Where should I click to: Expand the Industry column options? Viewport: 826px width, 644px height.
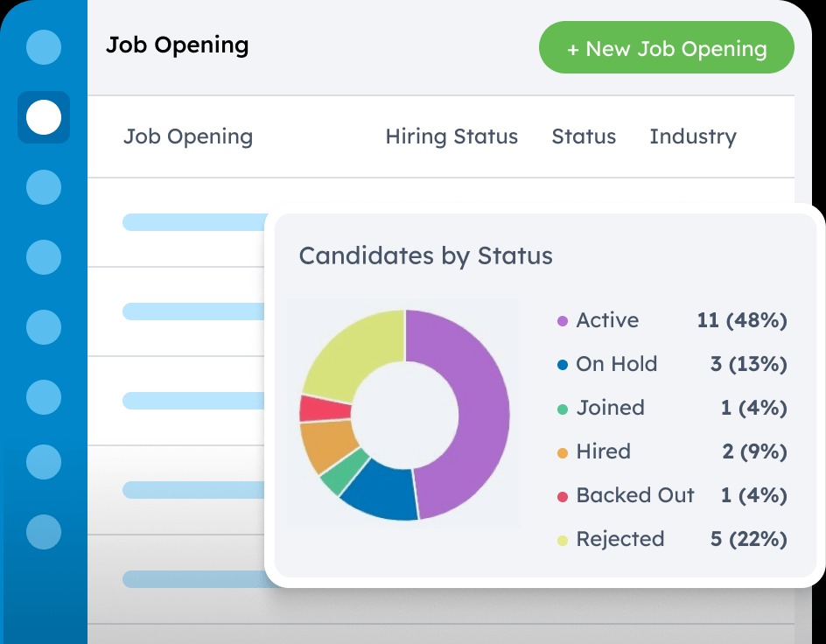click(x=693, y=136)
